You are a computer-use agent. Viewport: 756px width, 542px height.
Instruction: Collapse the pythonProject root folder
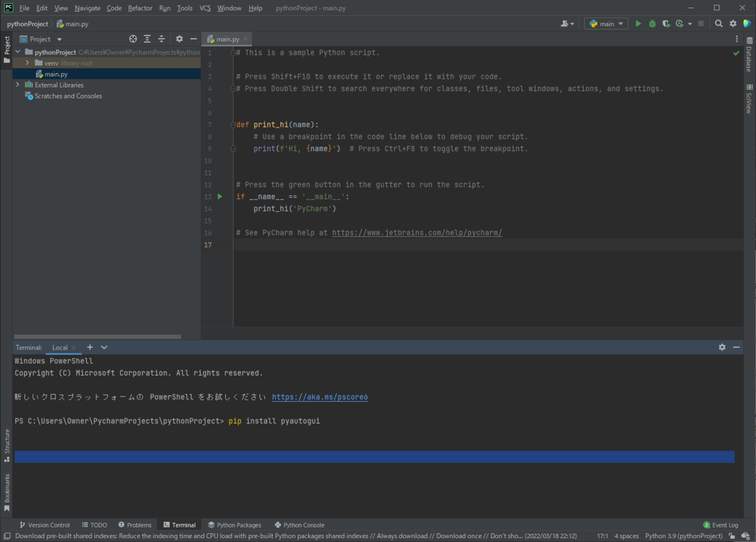[18, 52]
